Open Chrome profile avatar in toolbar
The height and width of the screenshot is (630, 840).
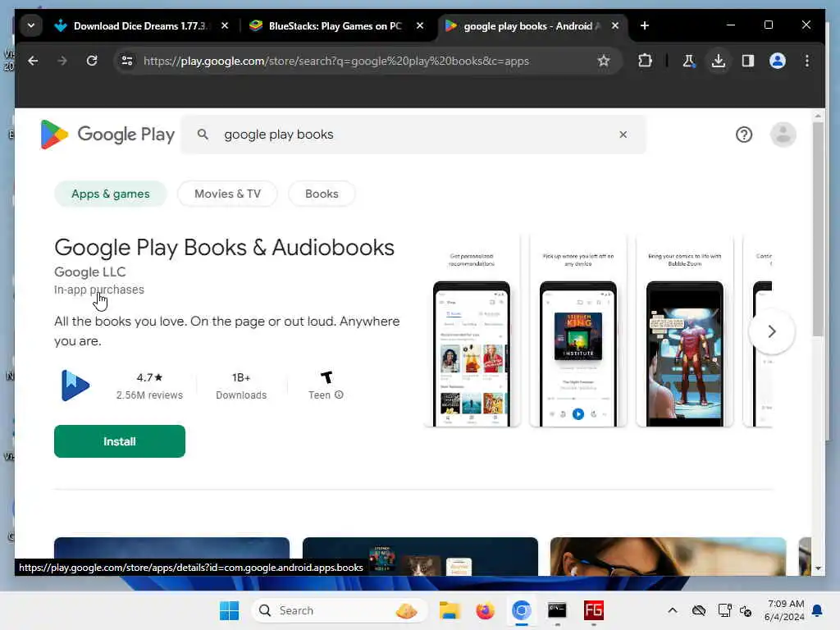[778, 61]
